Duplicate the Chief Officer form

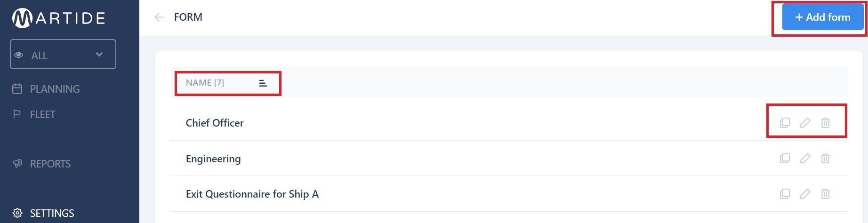785,123
